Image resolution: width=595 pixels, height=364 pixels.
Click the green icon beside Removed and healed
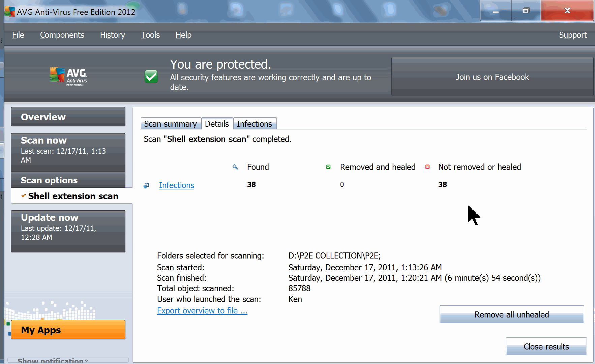(328, 167)
